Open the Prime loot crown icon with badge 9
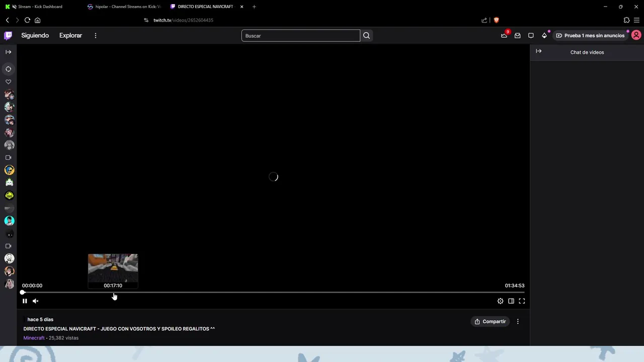Image resolution: width=644 pixels, height=362 pixels. pos(504,36)
